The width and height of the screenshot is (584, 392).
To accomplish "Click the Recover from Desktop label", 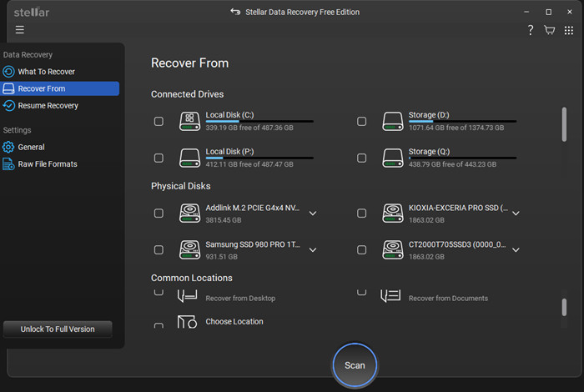I will pos(240,299).
